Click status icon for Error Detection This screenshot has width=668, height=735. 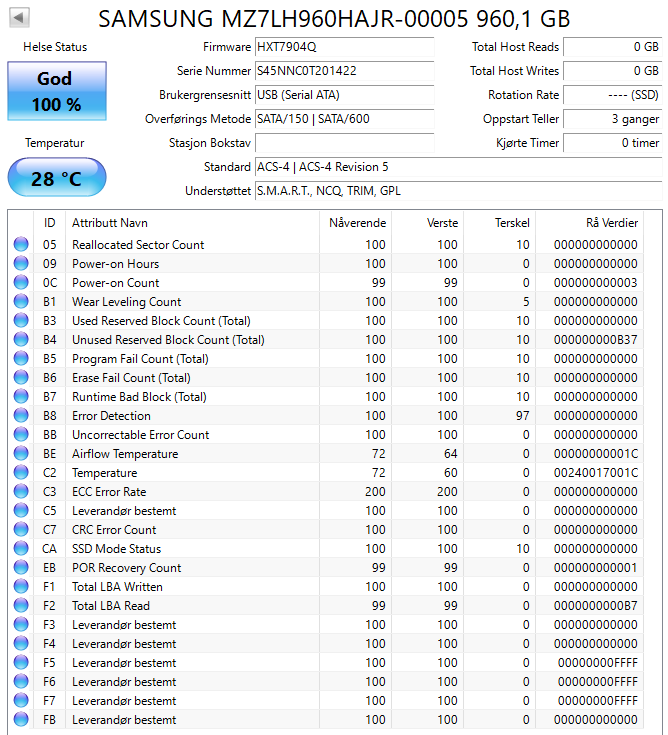(21, 415)
